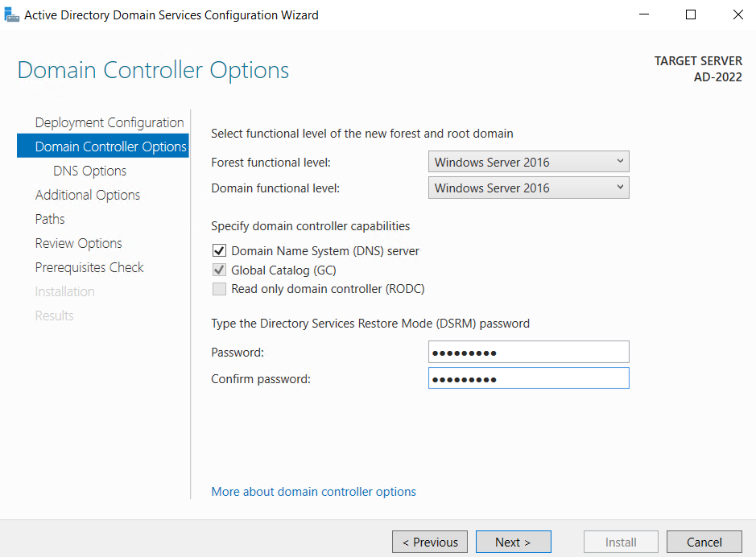Click the Active Directory wizard icon in titlebar

11,14
